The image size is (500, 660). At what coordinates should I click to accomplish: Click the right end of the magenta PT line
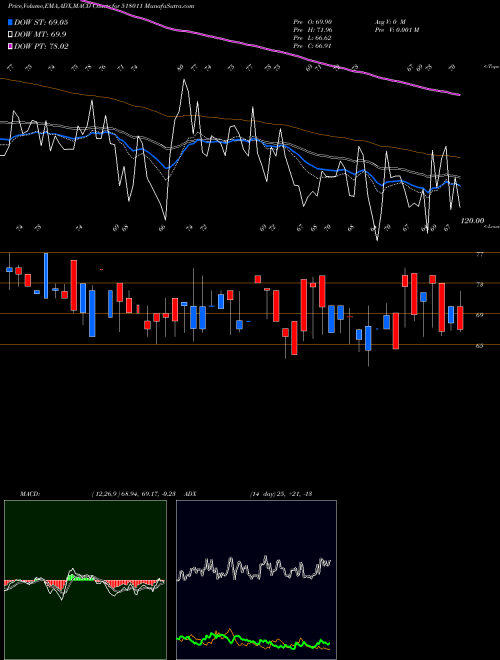pos(459,95)
